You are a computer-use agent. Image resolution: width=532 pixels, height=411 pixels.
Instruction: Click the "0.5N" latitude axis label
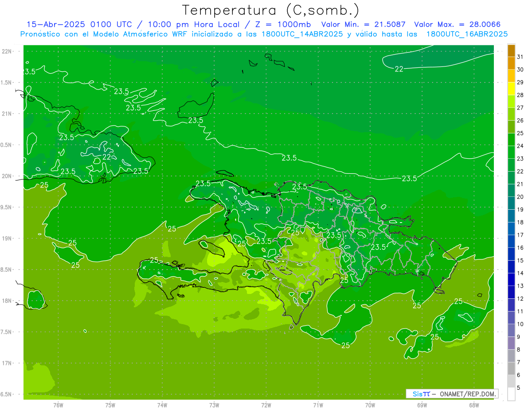(x=7, y=145)
